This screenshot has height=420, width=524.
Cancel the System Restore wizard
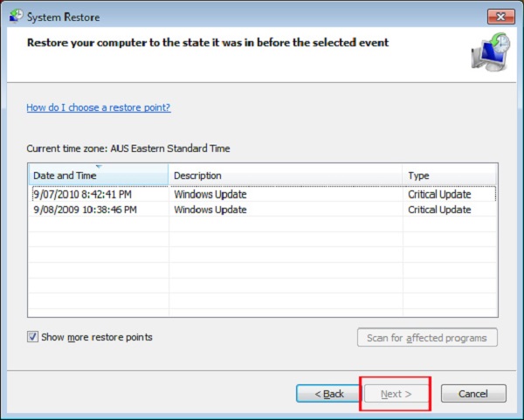tap(472, 394)
